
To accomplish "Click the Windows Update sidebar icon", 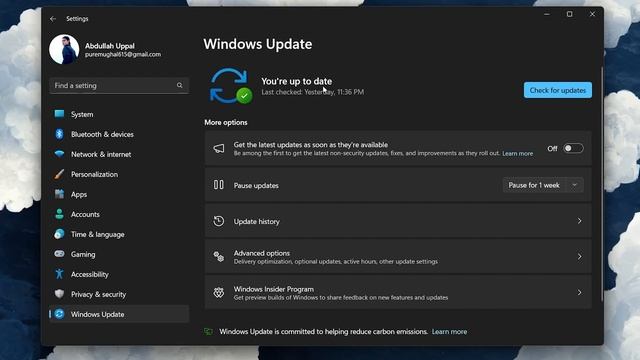I will [x=59, y=314].
